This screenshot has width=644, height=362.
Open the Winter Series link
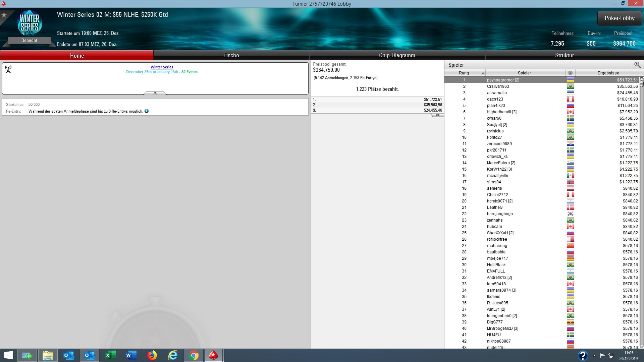pos(162,67)
